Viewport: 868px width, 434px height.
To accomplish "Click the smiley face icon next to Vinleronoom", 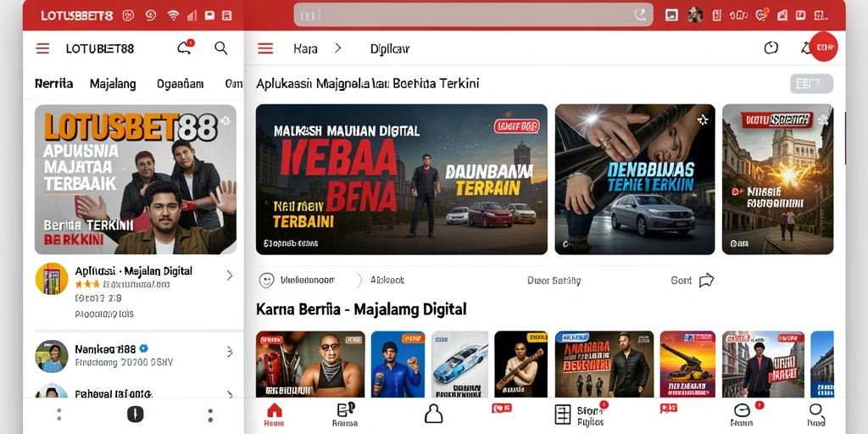I will 266,280.
